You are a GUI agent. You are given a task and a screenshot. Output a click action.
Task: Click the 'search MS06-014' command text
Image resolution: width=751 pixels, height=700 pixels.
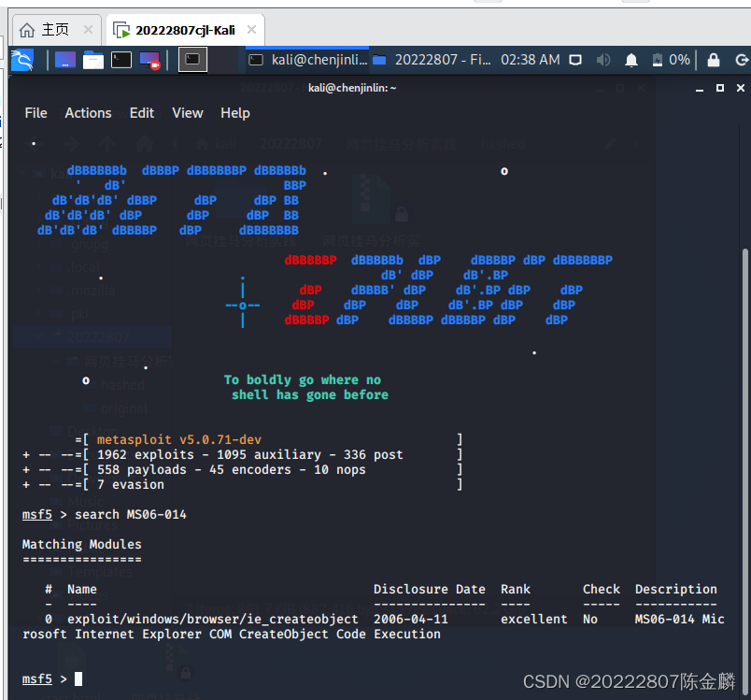click(x=131, y=515)
